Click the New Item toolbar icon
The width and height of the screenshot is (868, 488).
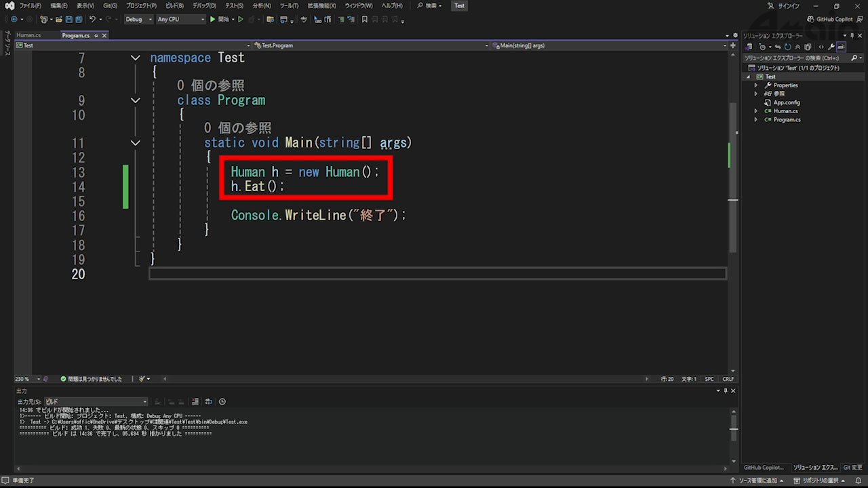pos(43,19)
